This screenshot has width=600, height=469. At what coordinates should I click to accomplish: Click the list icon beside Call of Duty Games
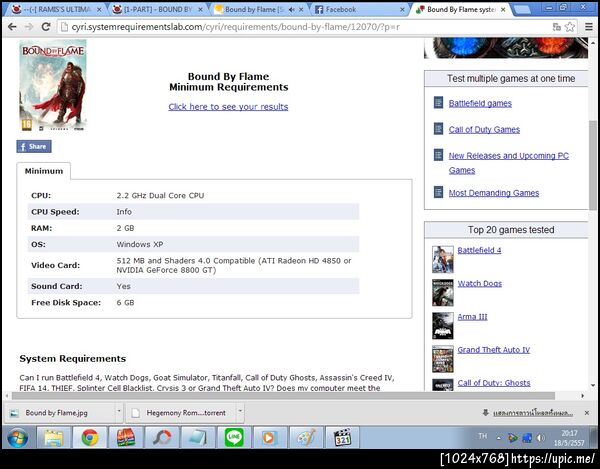point(439,129)
